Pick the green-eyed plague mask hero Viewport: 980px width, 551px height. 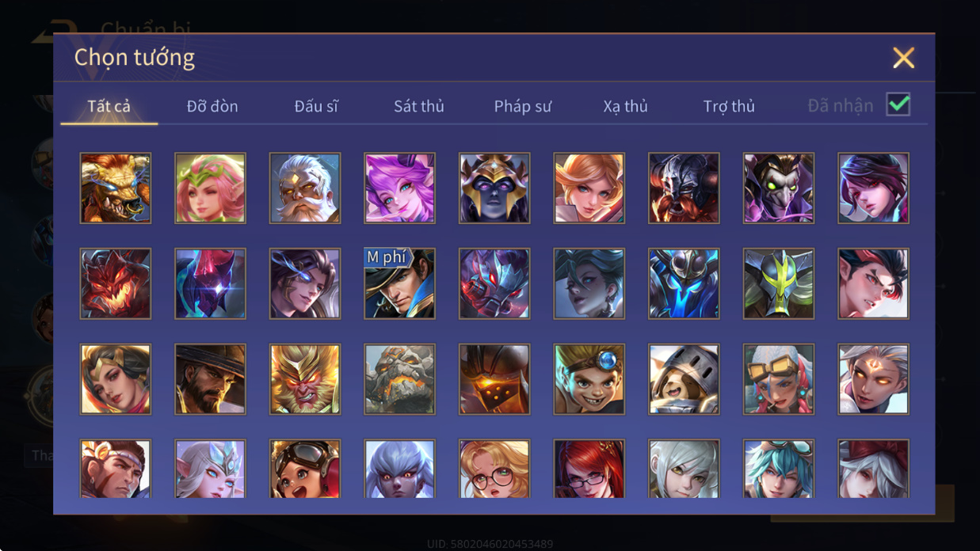(x=779, y=188)
